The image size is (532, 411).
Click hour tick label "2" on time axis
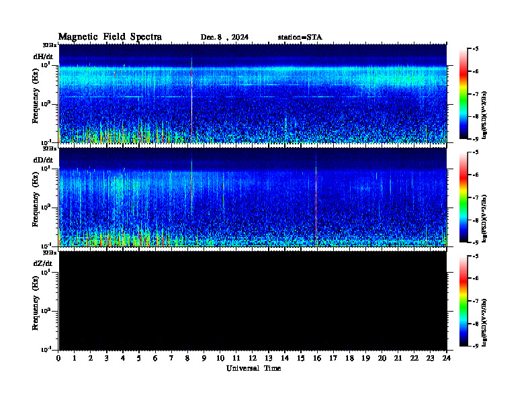pyautogui.click(x=91, y=359)
